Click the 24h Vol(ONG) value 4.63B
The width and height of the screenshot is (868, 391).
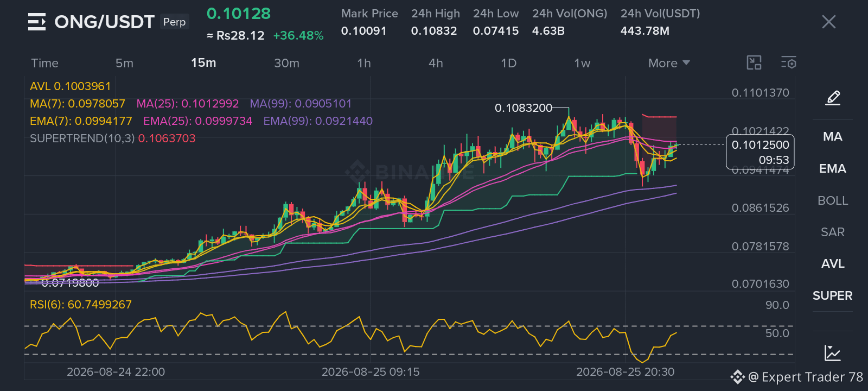pos(548,31)
